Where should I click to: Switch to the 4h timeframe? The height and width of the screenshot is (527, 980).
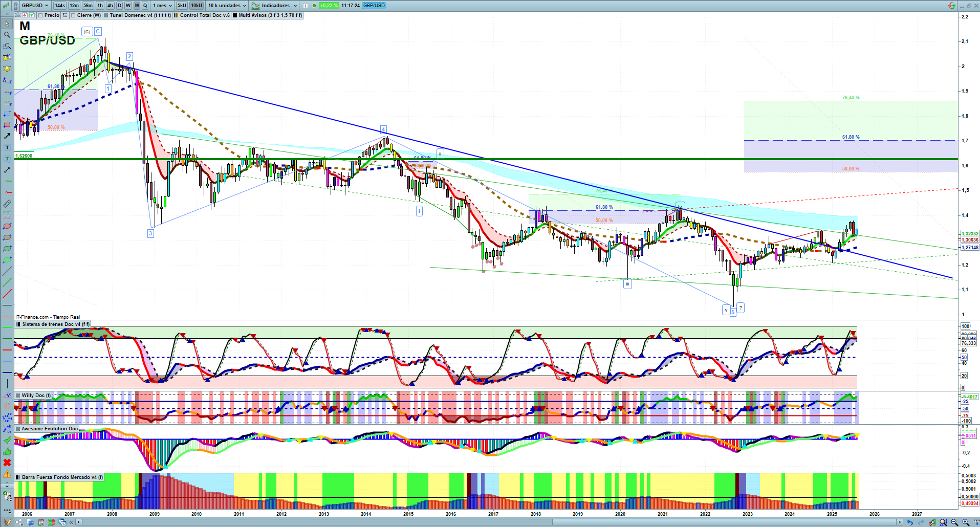pos(110,6)
